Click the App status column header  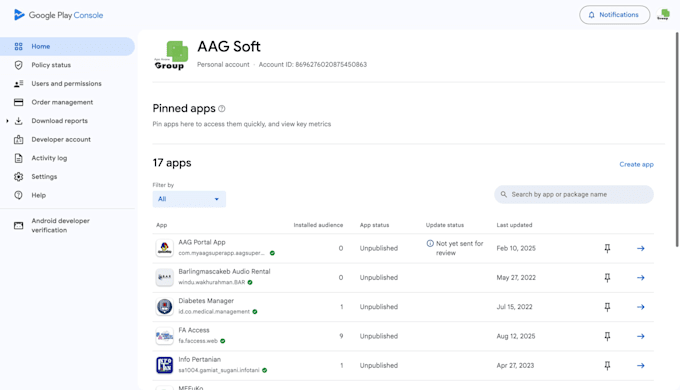(374, 225)
